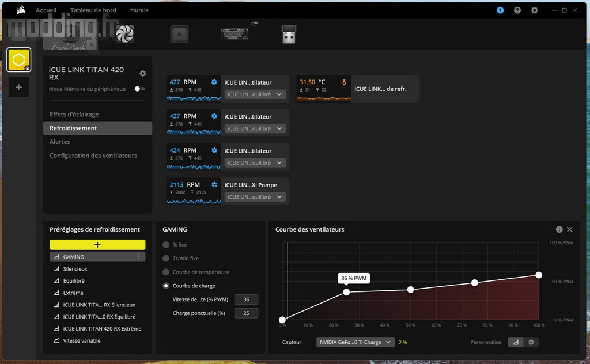This screenshot has width=590, height=364.
Task: Select the USB dongle device icon
Action: point(289,34)
